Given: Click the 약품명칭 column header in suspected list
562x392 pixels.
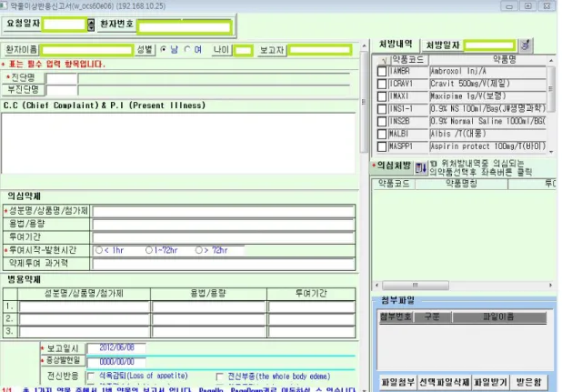Looking at the screenshot, I should coord(461,184).
